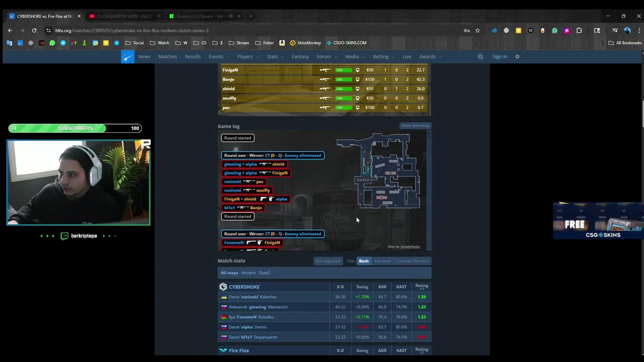Open the site information icon beside URL
The image size is (644, 362).
click(x=48, y=31)
